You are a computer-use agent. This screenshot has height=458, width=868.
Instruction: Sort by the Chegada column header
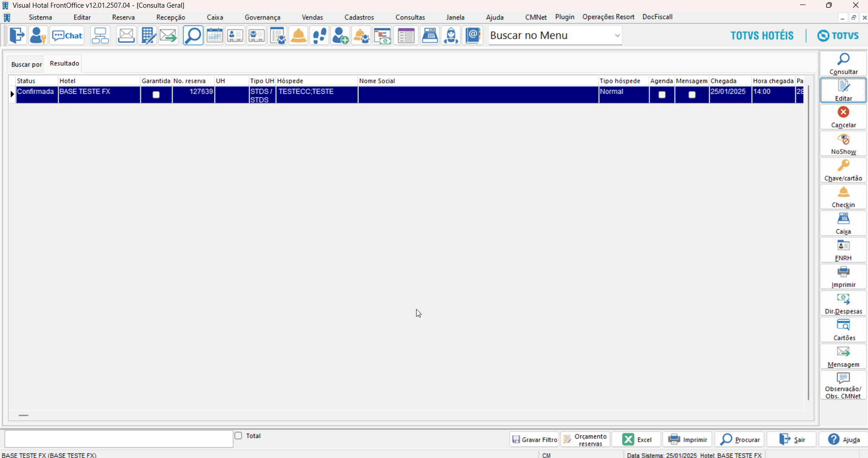point(730,81)
